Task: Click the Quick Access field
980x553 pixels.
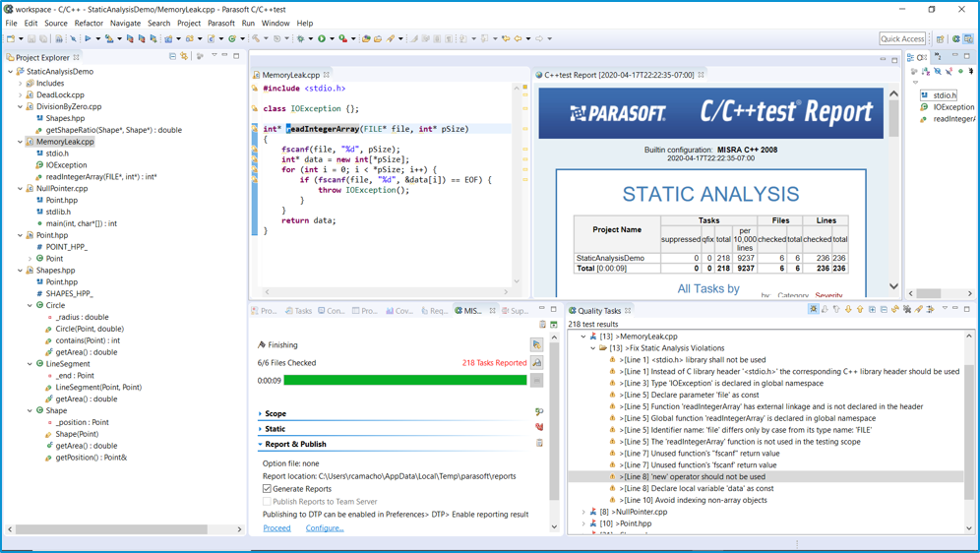Action: click(902, 38)
